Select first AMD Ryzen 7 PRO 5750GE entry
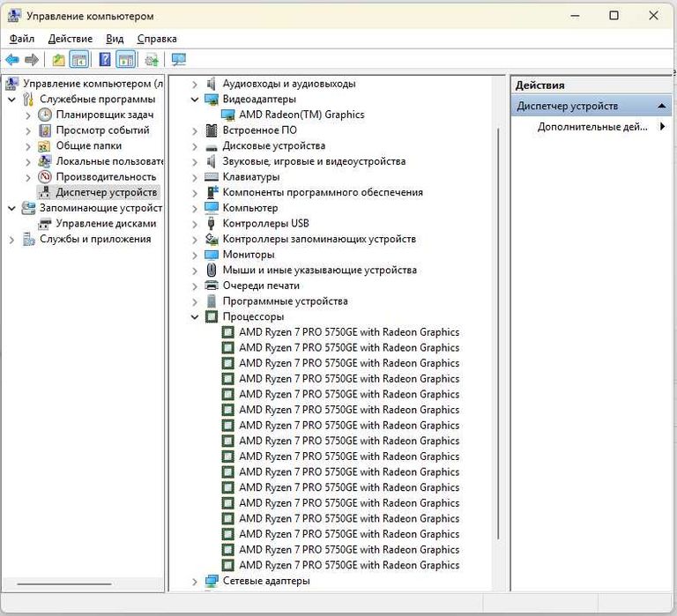 (x=349, y=332)
